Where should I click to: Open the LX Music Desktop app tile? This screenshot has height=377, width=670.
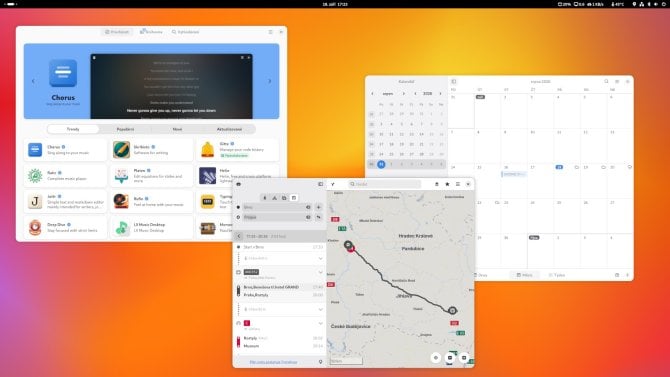pos(152,227)
